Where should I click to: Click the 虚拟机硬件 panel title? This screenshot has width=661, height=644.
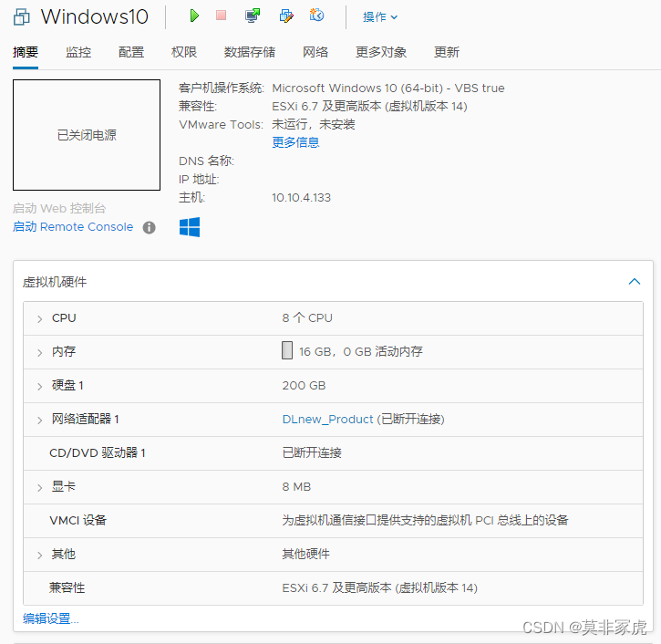pos(55,282)
